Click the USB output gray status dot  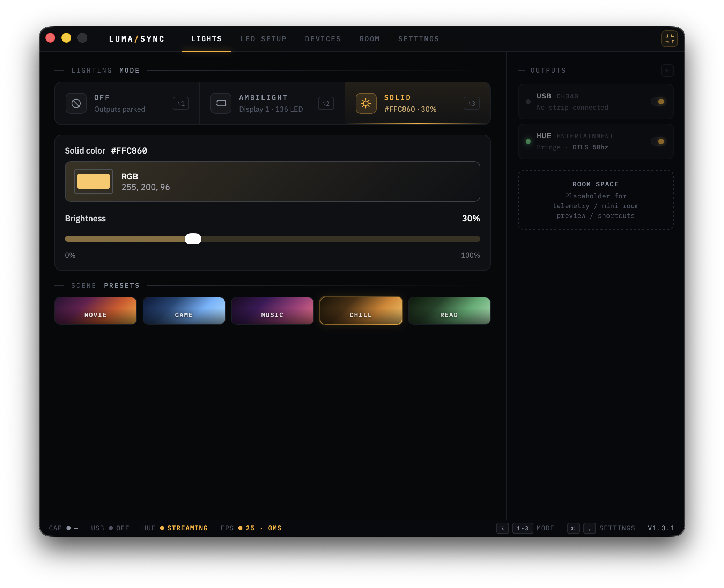(528, 102)
